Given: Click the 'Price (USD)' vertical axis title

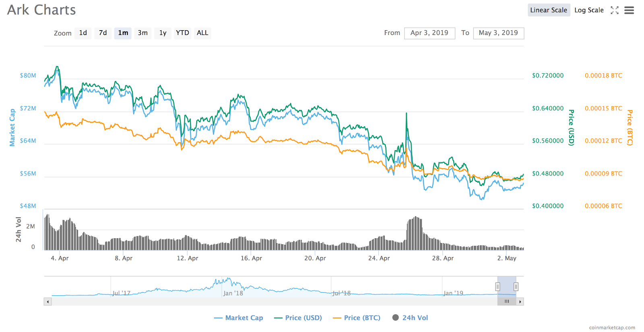Looking at the screenshot, I should pyautogui.click(x=572, y=128).
